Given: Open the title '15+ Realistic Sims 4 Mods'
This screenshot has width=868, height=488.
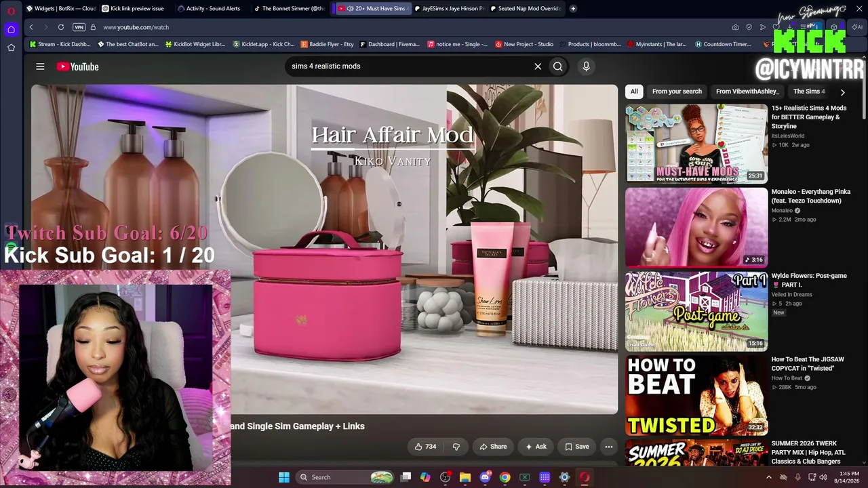Looking at the screenshot, I should (809, 117).
